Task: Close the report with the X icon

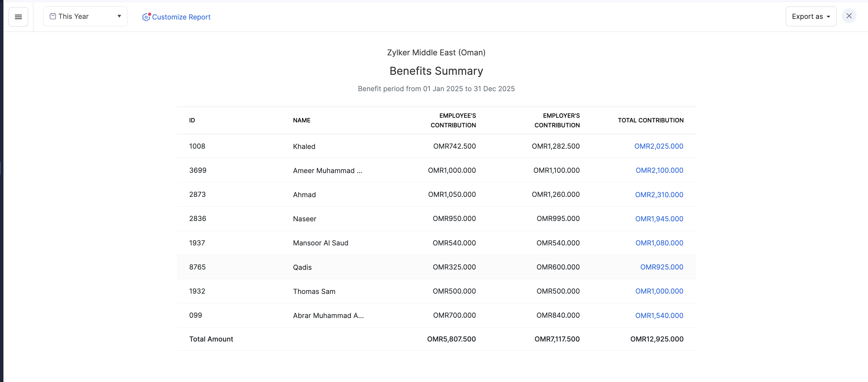Action: point(849,16)
